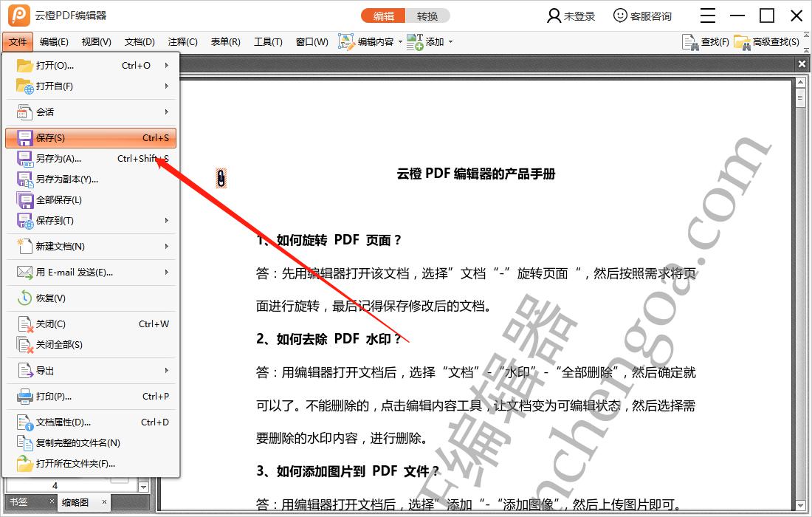This screenshot has width=812, height=517.
Task: Close the Bookmarks (书签) tab
Action: [52, 501]
